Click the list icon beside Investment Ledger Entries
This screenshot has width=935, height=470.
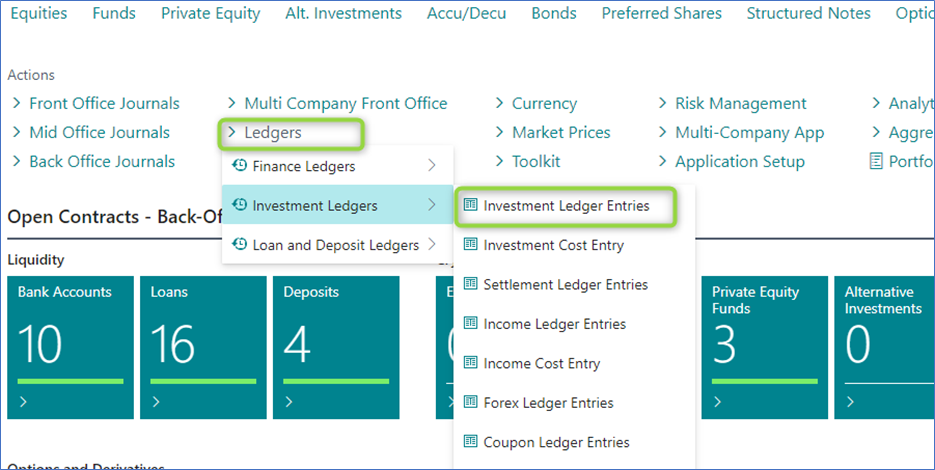(x=471, y=206)
